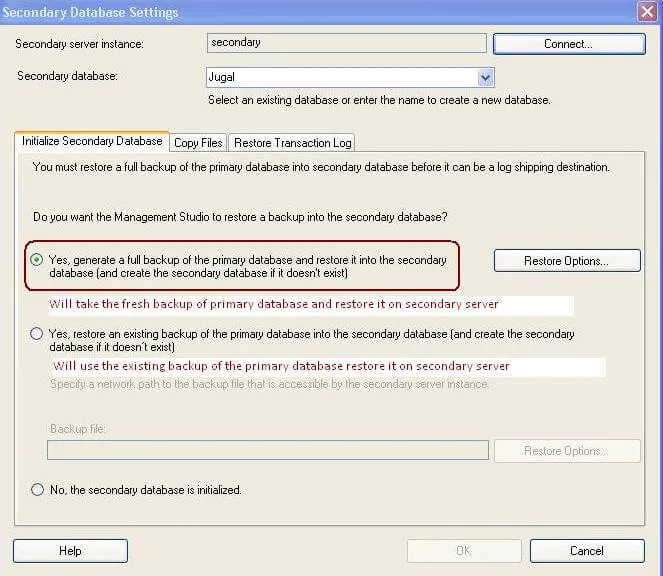Open the top Restore Options... button
The width and height of the screenshot is (663, 576).
coord(567,261)
